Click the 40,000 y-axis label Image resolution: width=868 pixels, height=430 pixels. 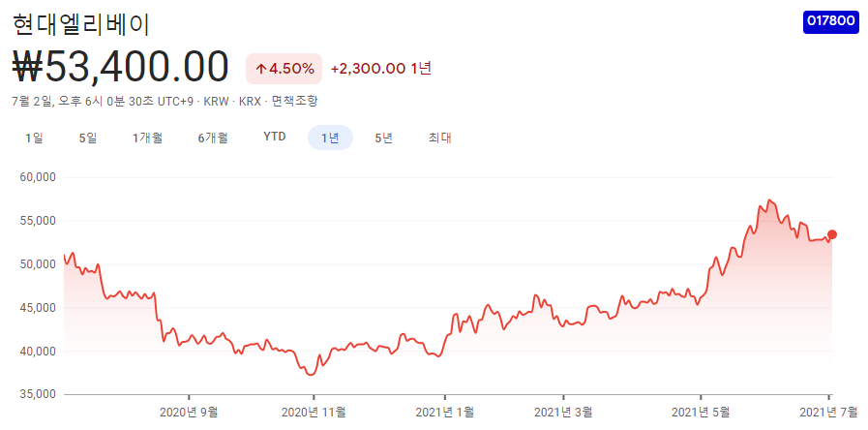coord(37,352)
